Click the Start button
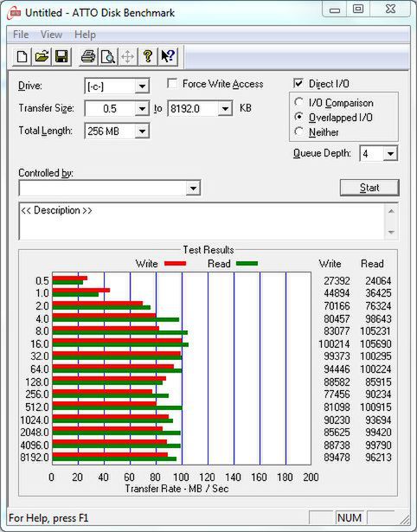This screenshot has height=532, width=417. [x=369, y=188]
